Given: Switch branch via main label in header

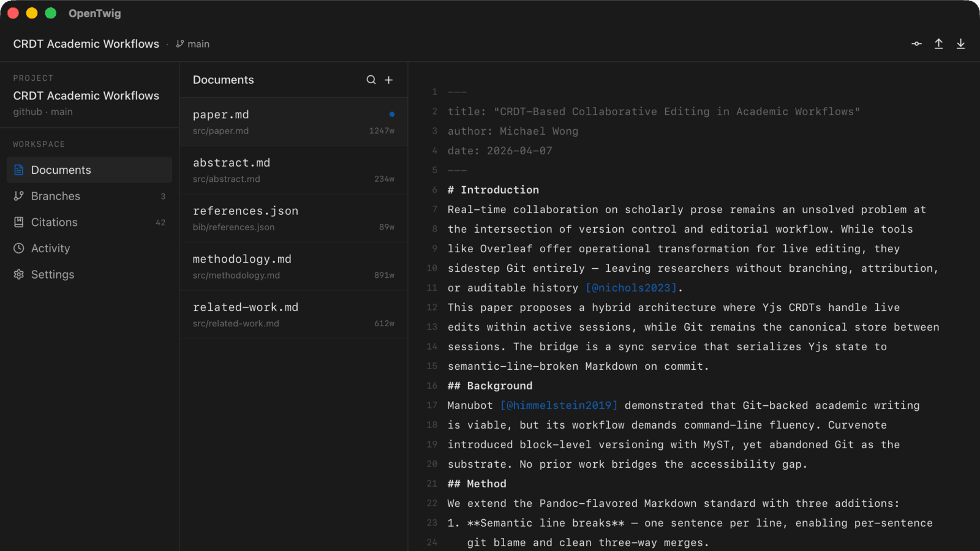Looking at the screenshot, I should [198, 44].
